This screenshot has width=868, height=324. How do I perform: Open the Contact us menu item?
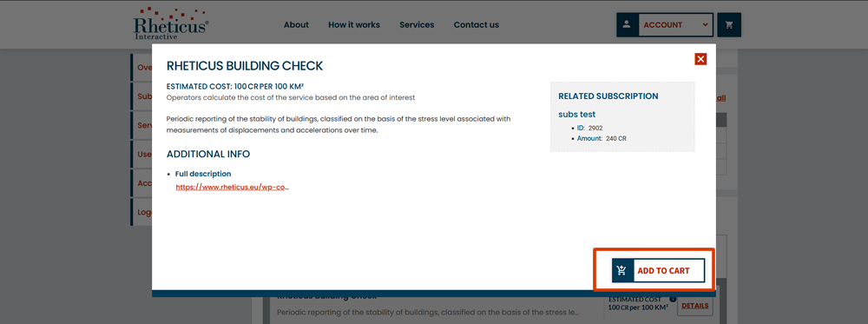click(476, 25)
